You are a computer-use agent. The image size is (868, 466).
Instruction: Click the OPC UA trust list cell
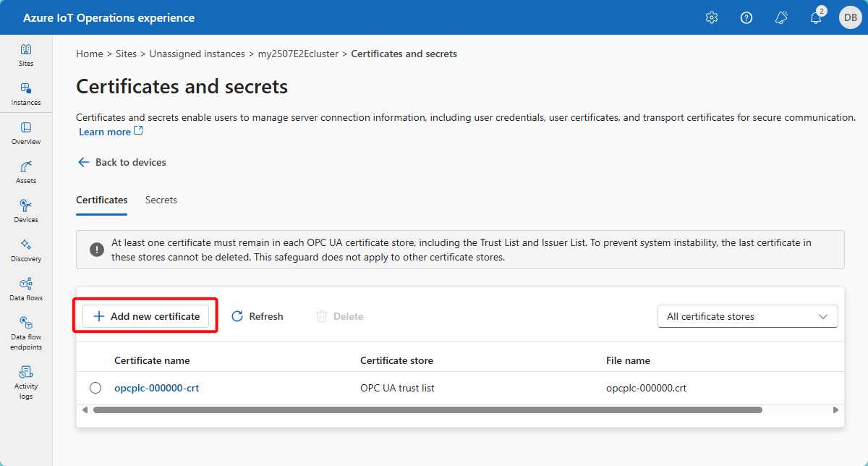coord(397,388)
